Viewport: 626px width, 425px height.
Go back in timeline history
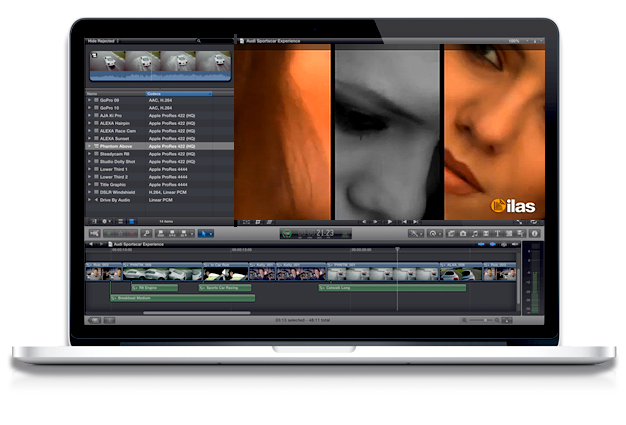pyautogui.click(x=91, y=244)
